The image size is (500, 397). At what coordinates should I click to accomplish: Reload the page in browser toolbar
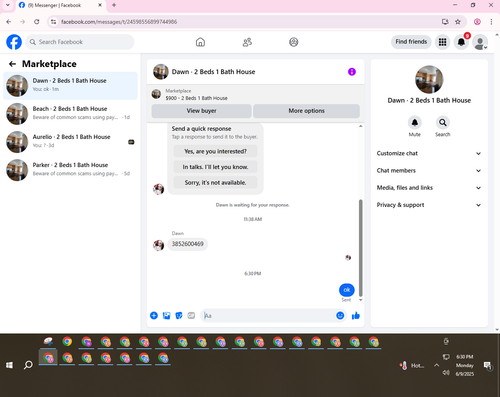pyautogui.click(x=37, y=22)
